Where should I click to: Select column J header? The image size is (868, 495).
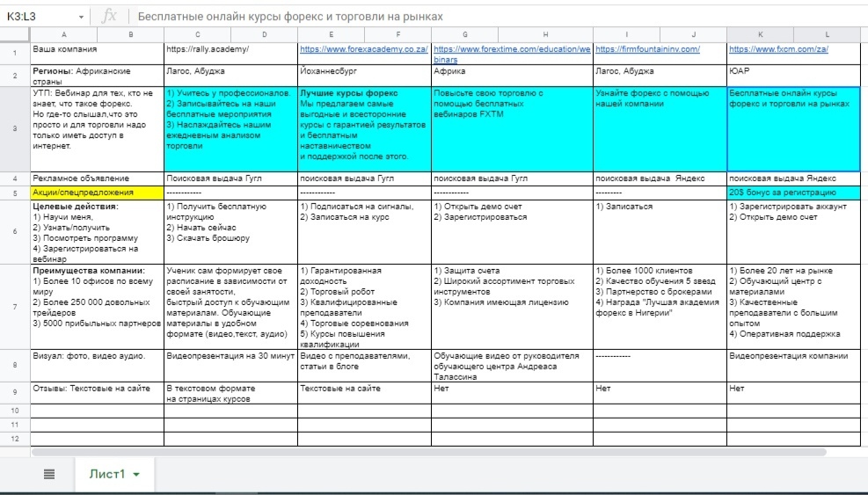coord(694,34)
